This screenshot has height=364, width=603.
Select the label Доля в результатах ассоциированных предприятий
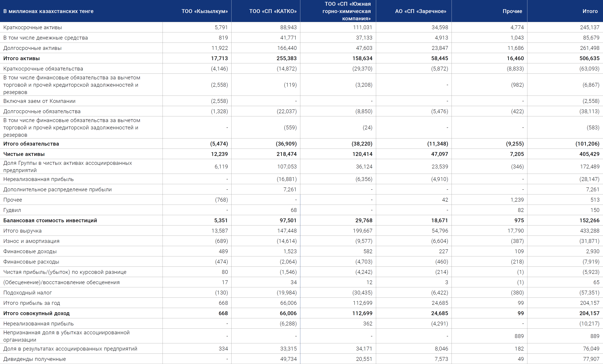click(70, 349)
